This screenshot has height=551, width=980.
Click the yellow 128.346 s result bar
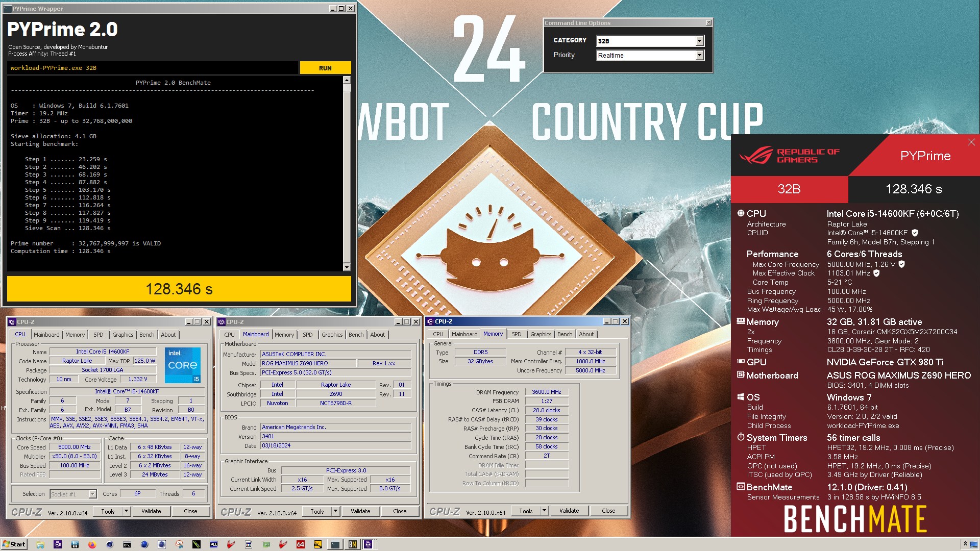pos(179,289)
